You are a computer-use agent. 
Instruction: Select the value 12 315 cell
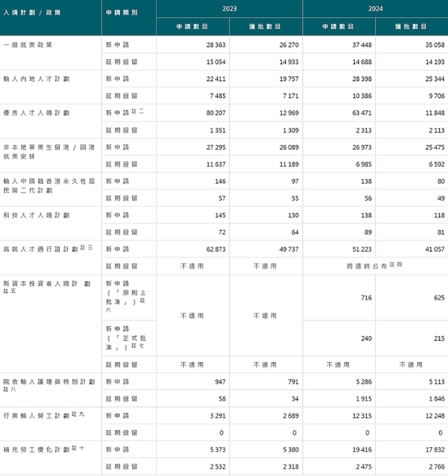[339, 415]
